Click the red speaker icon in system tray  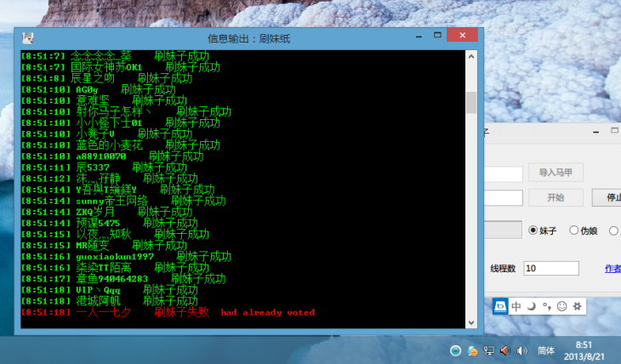[x=504, y=350]
